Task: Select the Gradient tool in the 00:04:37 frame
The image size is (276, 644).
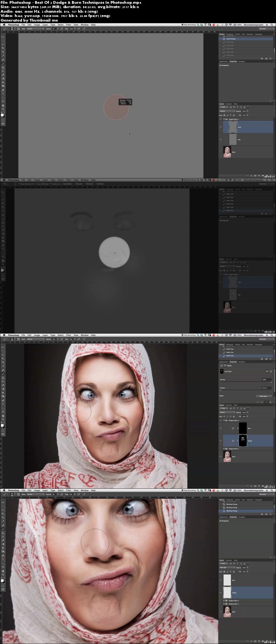Action: coord(3,78)
